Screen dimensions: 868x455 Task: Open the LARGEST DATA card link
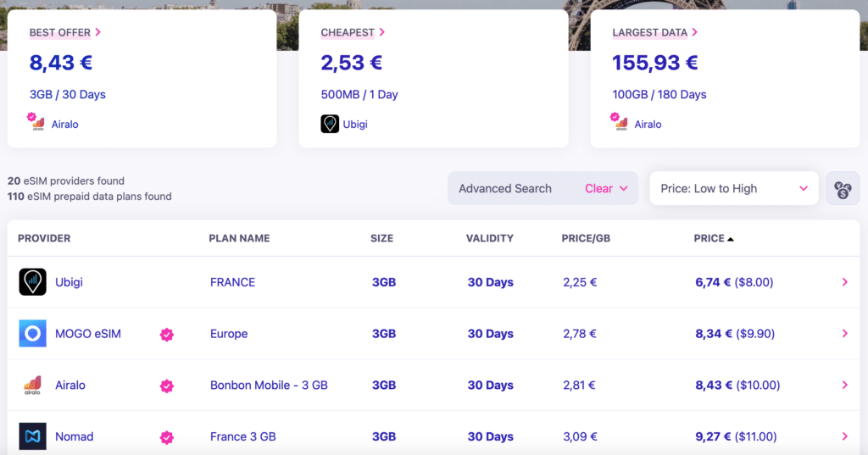click(654, 33)
